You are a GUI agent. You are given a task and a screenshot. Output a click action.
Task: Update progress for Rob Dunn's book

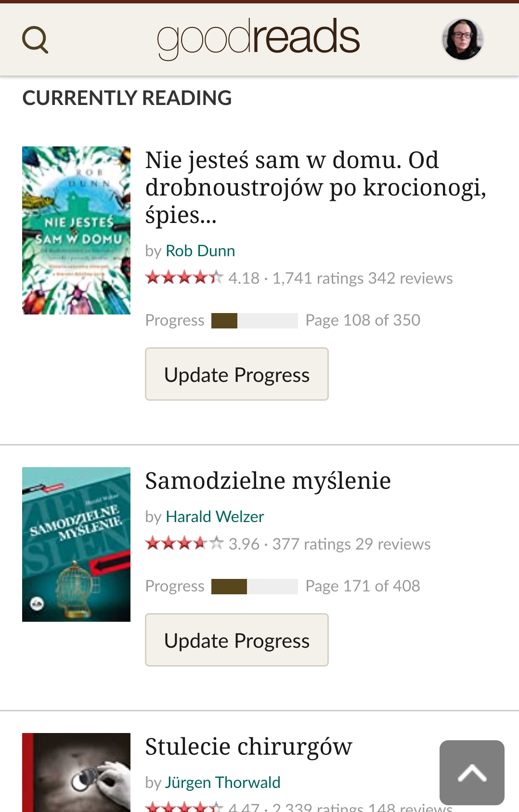[237, 374]
